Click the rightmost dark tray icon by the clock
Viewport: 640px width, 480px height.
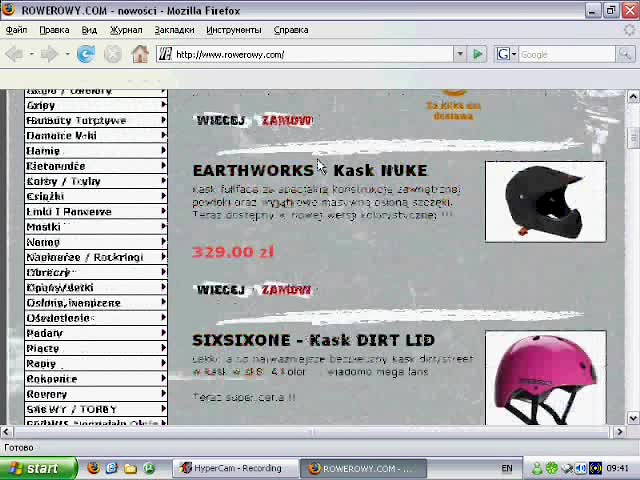point(596,468)
